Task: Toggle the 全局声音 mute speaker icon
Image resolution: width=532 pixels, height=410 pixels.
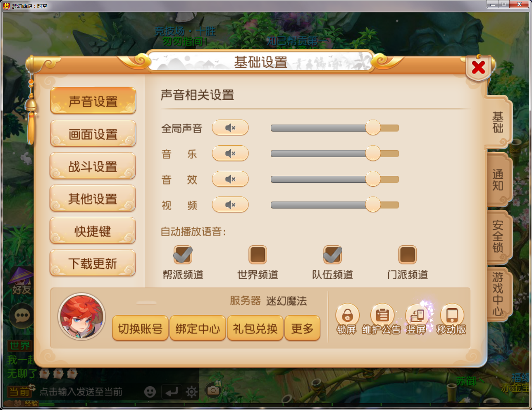Action: pos(230,128)
